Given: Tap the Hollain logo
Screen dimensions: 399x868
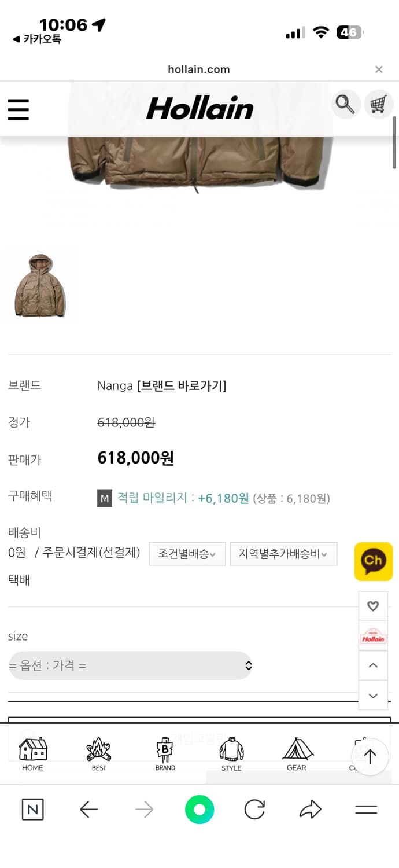Looking at the screenshot, I should (199, 108).
